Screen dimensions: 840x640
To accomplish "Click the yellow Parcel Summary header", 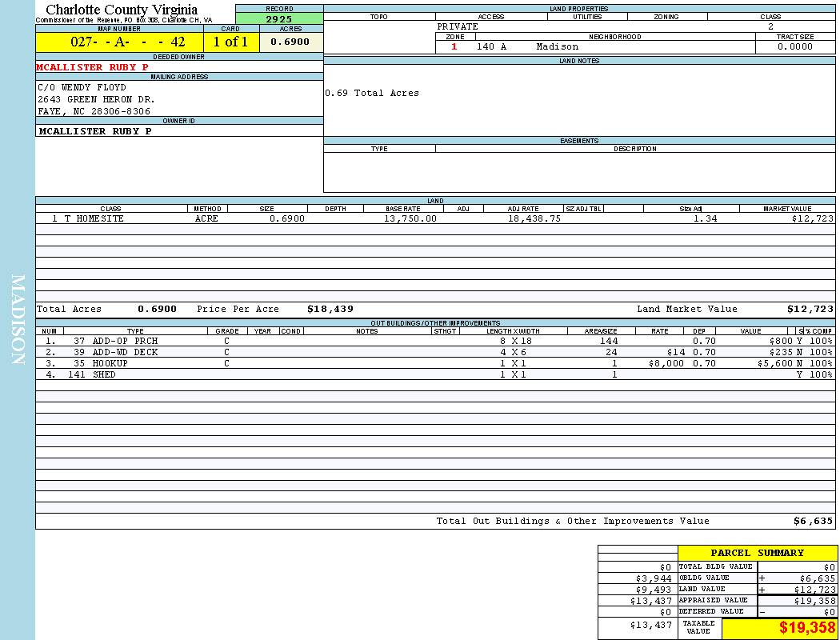I will (757, 553).
